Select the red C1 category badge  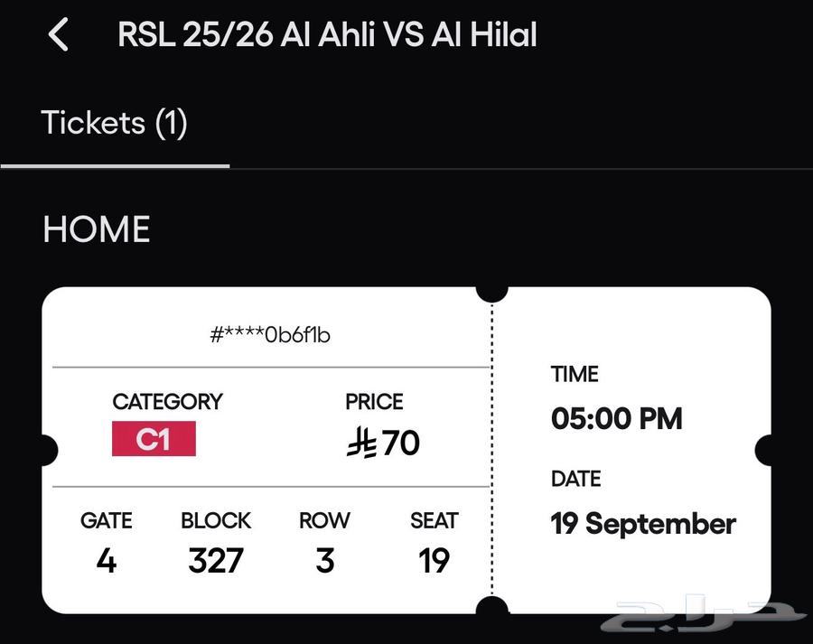pyautogui.click(x=154, y=440)
